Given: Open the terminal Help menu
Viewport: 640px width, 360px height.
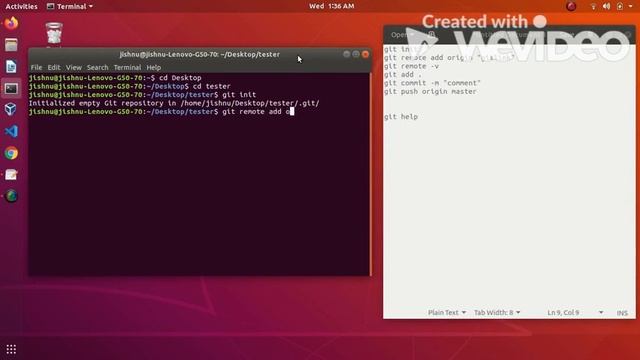Looking at the screenshot, I should click(x=153, y=67).
